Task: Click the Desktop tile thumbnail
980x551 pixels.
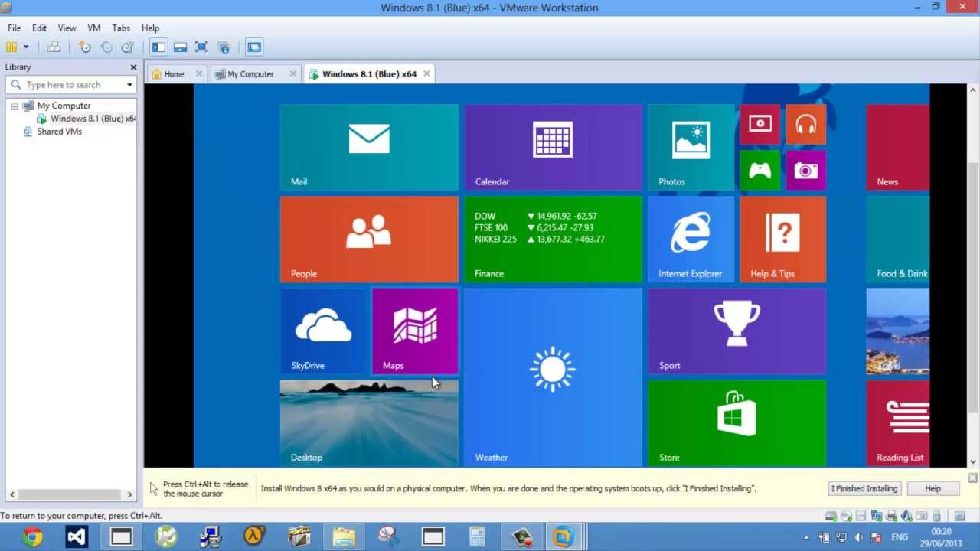Action: (369, 422)
